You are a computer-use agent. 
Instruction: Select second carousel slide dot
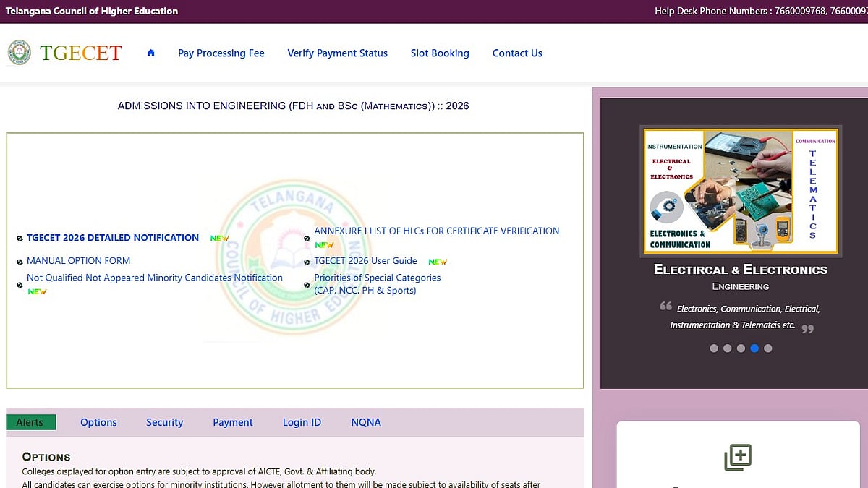(x=728, y=348)
